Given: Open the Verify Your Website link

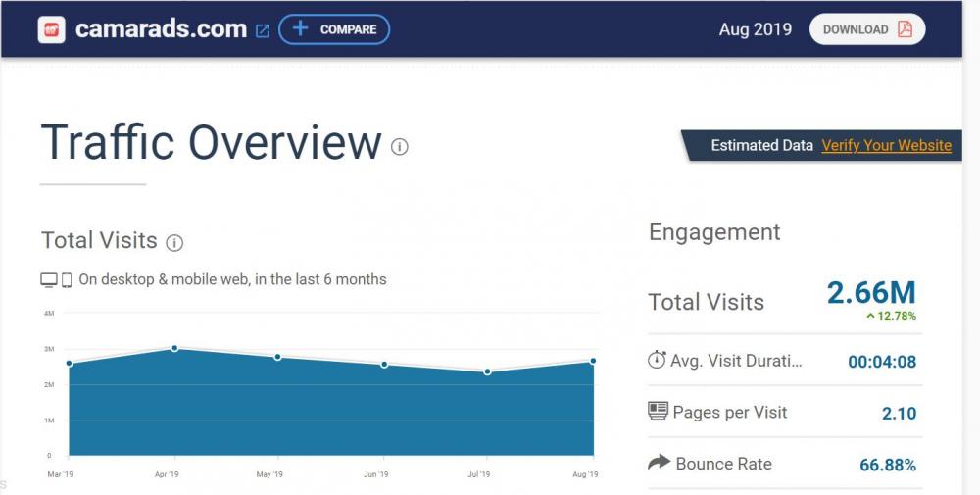Looking at the screenshot, I should [x=886, y=145].
